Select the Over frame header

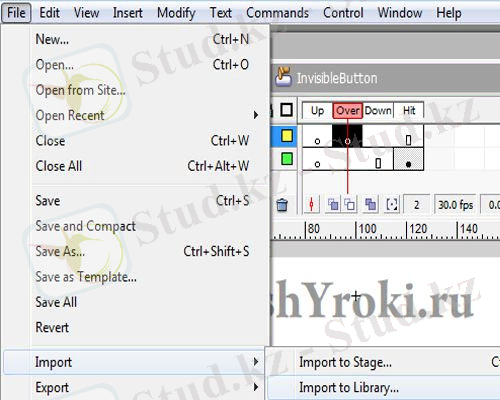point(348,110)
